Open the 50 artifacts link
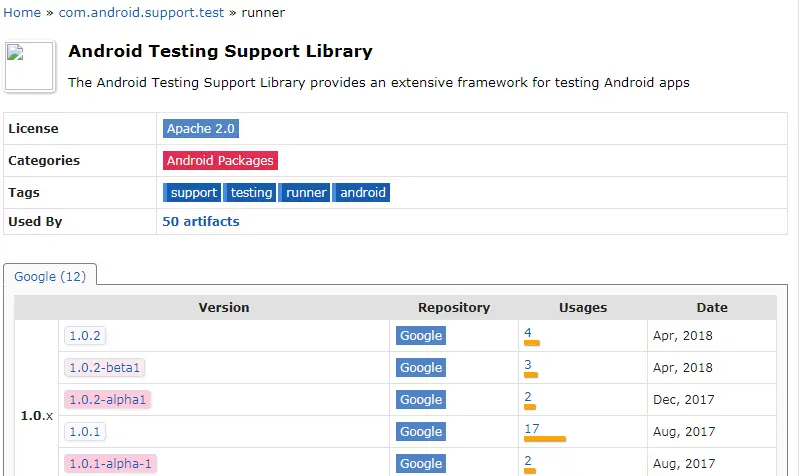The image size is (805, 476). 201,221
